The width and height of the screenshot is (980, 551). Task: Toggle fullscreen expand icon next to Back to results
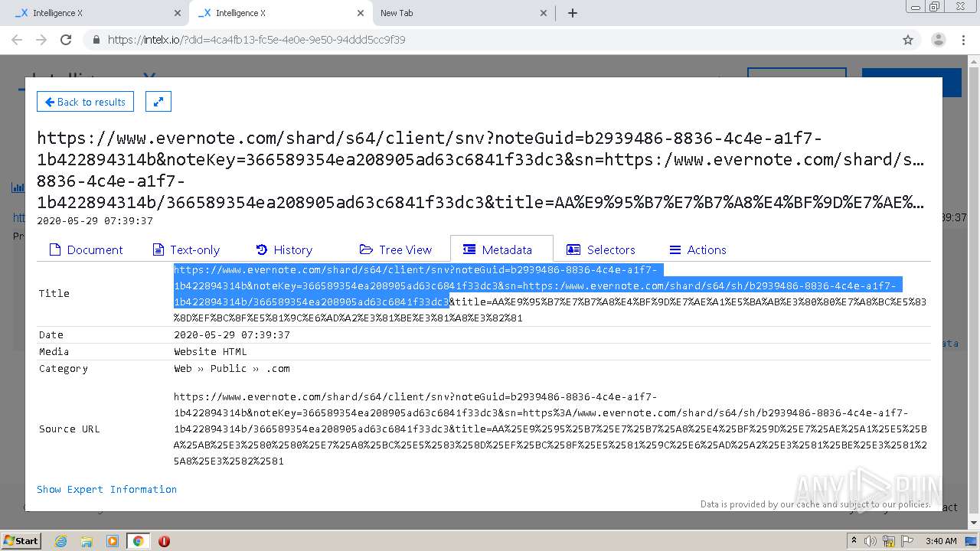(158, 102)
